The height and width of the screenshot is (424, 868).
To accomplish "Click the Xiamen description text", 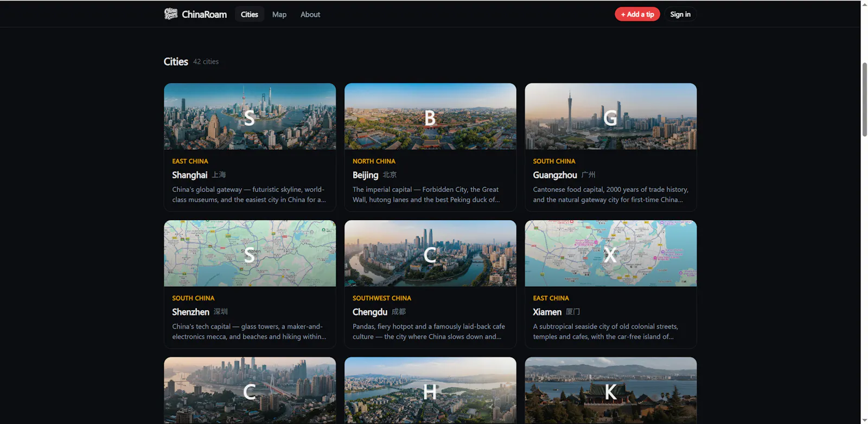I will [x=605, y=331].
